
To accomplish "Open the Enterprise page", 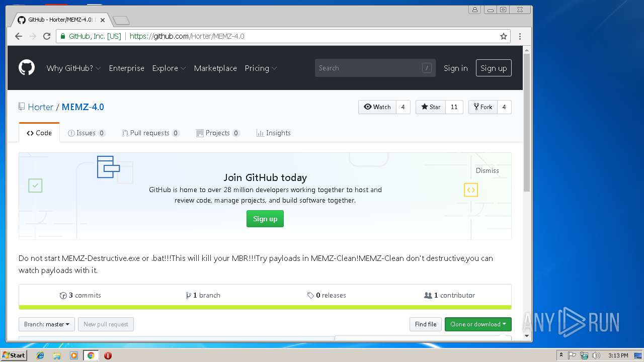I will coord(127,68).
